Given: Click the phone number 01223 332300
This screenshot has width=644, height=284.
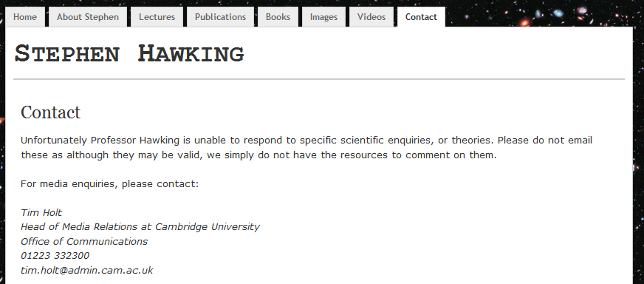Looking at the screenshot, I should pyautogui.click(x=55, y=256).
